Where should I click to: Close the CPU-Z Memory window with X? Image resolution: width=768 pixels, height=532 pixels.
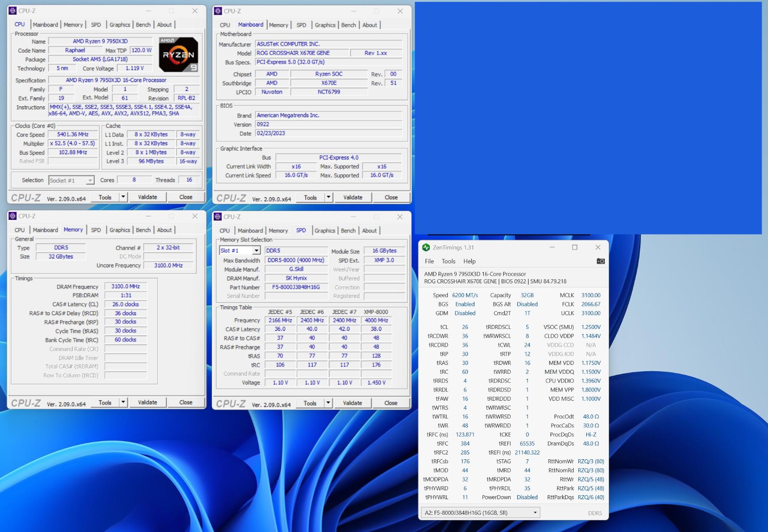tap(195, 216)
